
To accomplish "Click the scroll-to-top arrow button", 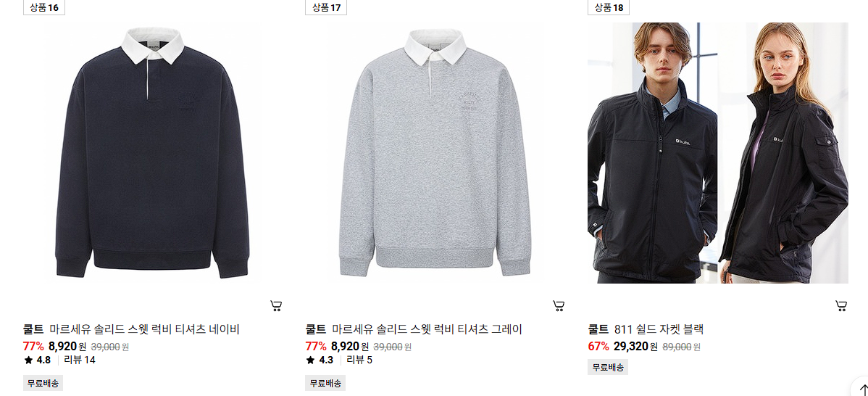I will (x=861, y=388).
